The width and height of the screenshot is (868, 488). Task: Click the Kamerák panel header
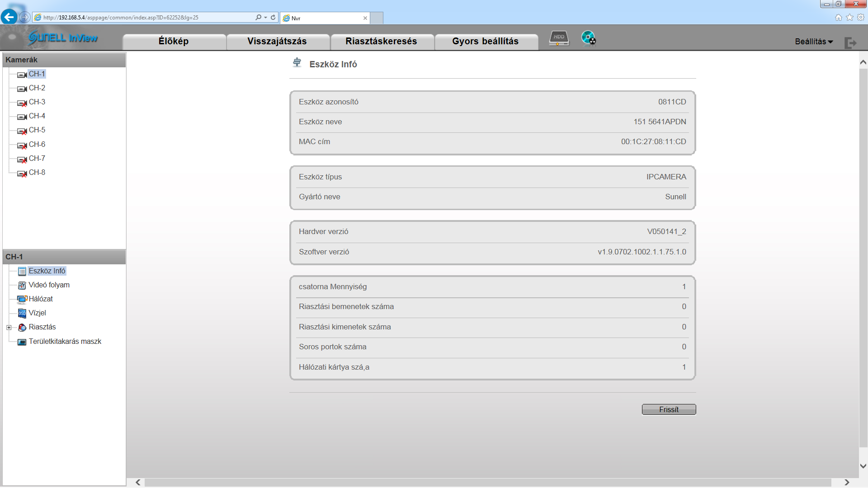pyautogui.click(x=64, y=60)
